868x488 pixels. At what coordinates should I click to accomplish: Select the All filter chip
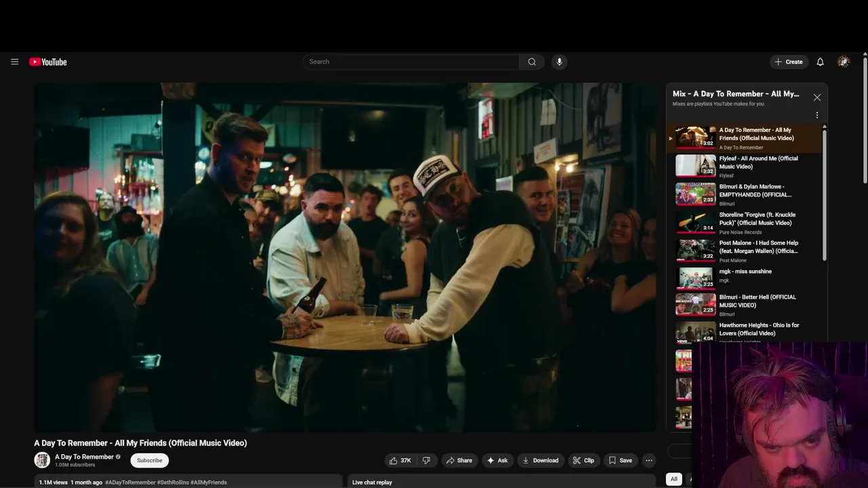pyautogui.click(x=674, y=479)
